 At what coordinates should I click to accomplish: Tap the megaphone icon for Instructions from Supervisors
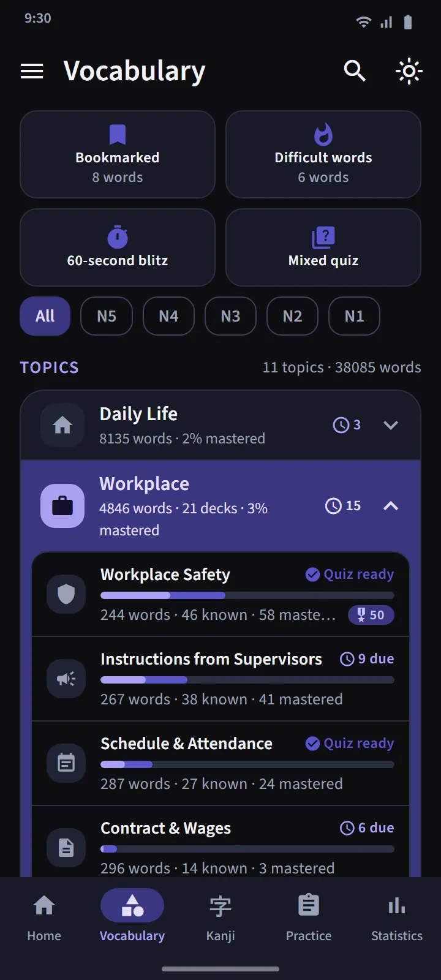coord(66,679)
